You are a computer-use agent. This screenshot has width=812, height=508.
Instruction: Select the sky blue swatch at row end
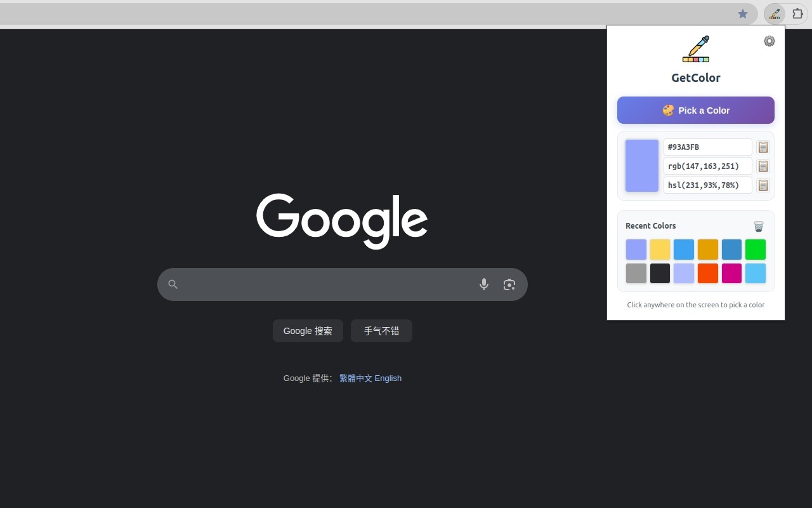click(x=756, y=274)
